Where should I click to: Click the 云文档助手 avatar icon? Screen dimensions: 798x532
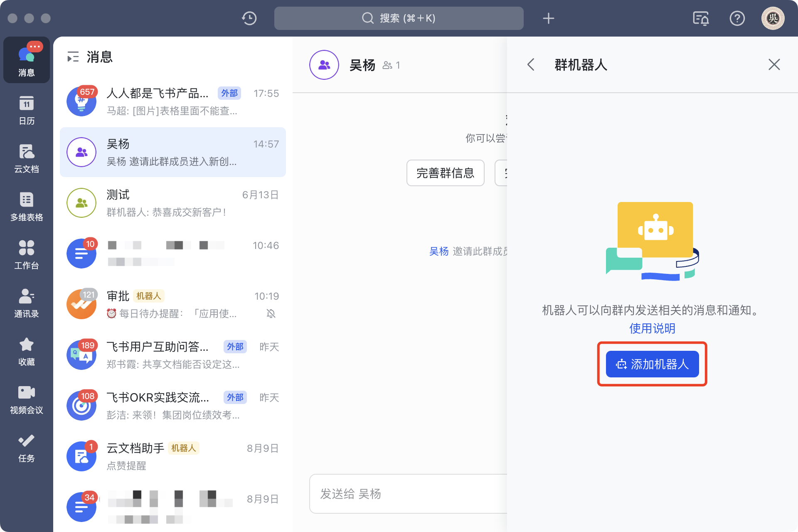(x=81, y=456)
